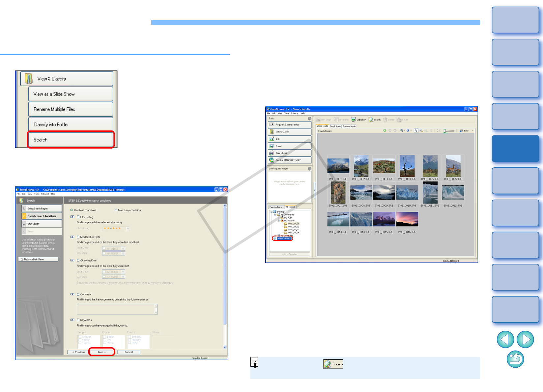Screen dimensions: 543x392
Task: Open Modification Start Date dropdown
Action: [123, 248]
